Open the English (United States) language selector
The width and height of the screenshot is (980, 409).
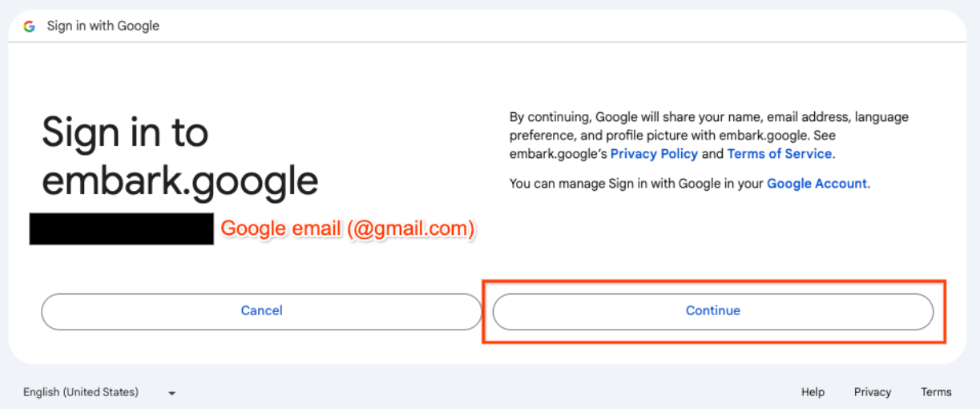pos(99,392)
